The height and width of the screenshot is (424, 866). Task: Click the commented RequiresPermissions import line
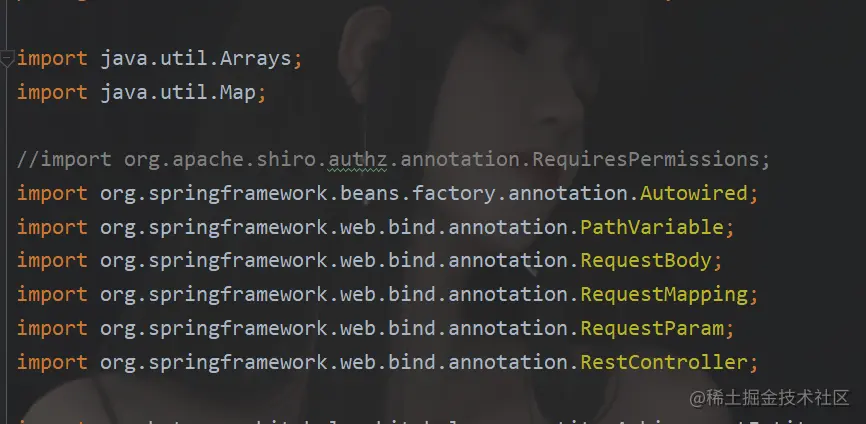[393, 160]
